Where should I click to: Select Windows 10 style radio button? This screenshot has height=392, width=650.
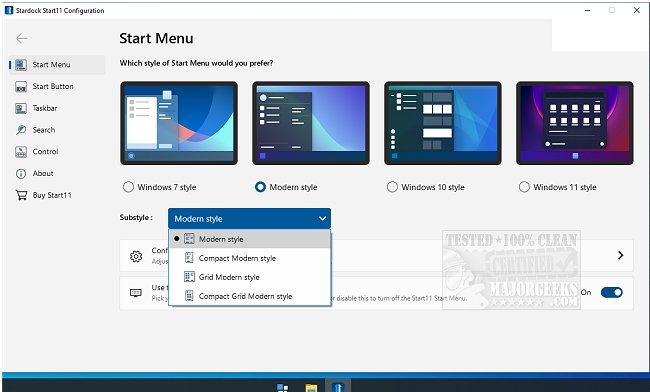[x=392, y=187]
